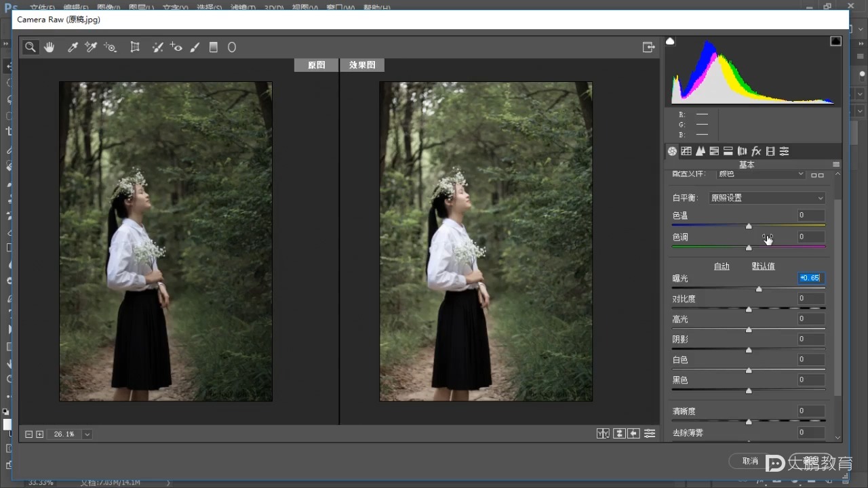Viewport: 868px width, 488px height.
Task: Switch to the 效果图 view tab
Action: coord(362,65)
